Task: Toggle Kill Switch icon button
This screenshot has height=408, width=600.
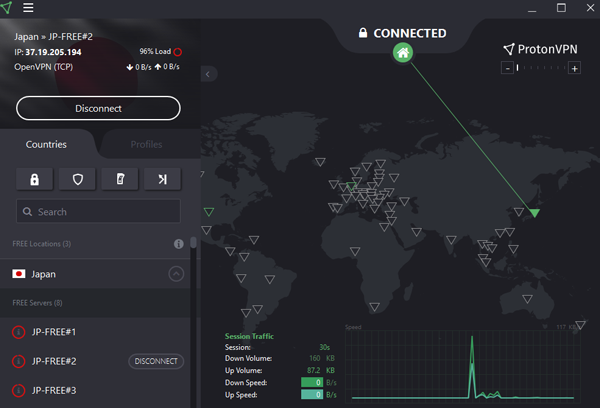Action: point(120,179)
